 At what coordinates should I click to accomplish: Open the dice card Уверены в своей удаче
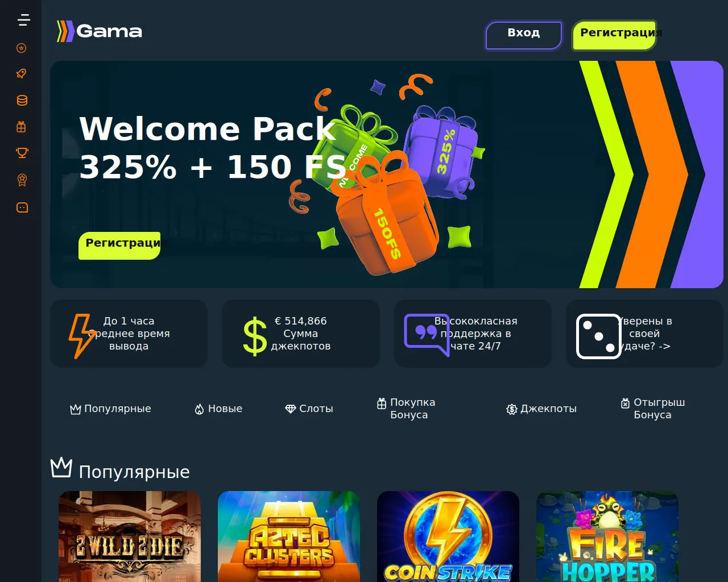coord(644,334)
